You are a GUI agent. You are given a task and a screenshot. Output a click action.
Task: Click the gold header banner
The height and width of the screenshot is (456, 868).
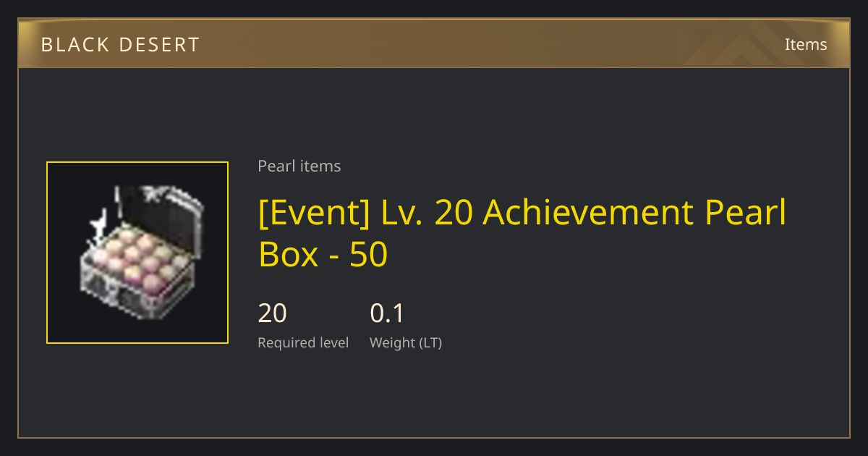[x=434, y=43]
